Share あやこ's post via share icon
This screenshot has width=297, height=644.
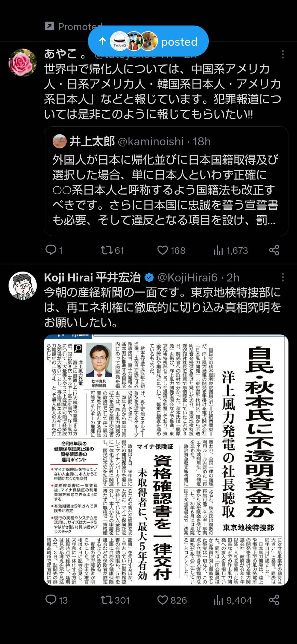click(274, 250)
